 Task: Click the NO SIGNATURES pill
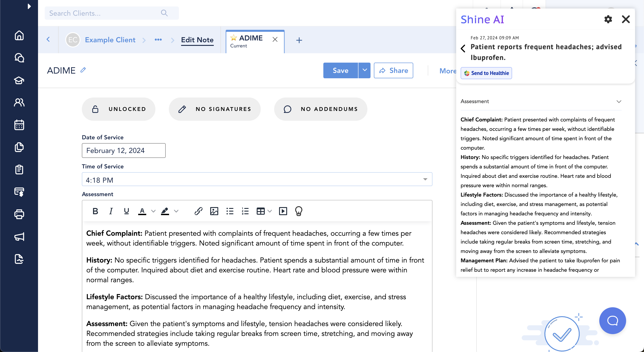(214, 109)
